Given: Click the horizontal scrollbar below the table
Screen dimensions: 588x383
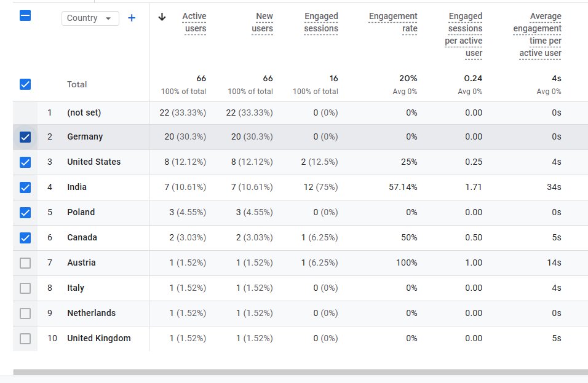Looking at the screenshot, I should pyautogui.click(x=300, y=372).
